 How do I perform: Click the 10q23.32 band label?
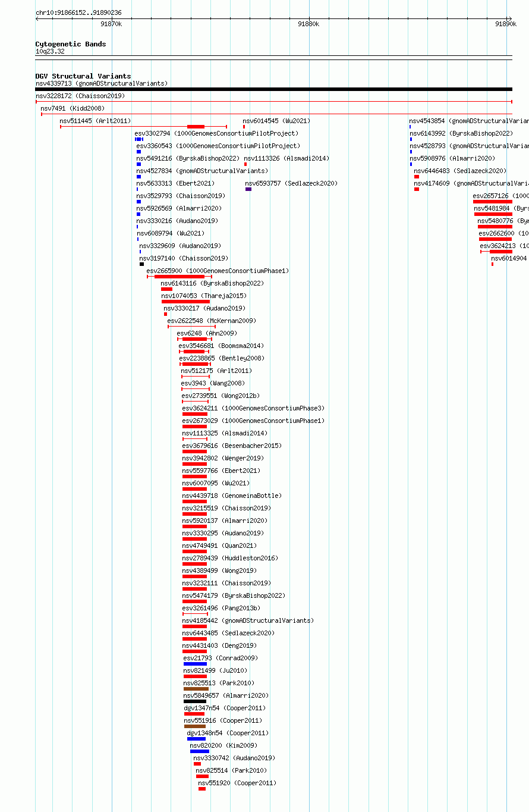click(x=50, y=51)
